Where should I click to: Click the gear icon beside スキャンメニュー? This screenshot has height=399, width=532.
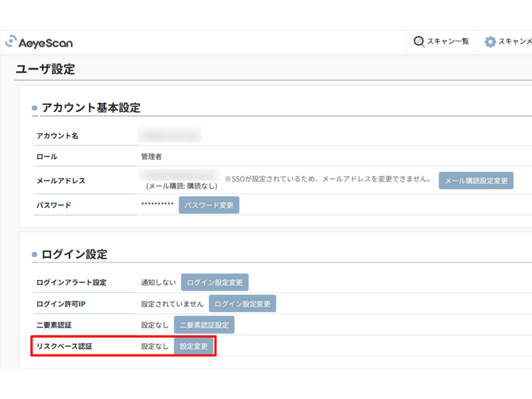[x=489, y=41]
